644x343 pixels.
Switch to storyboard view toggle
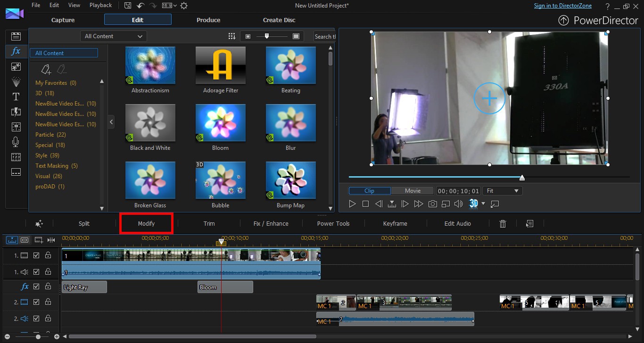click(x=25, y=240)
